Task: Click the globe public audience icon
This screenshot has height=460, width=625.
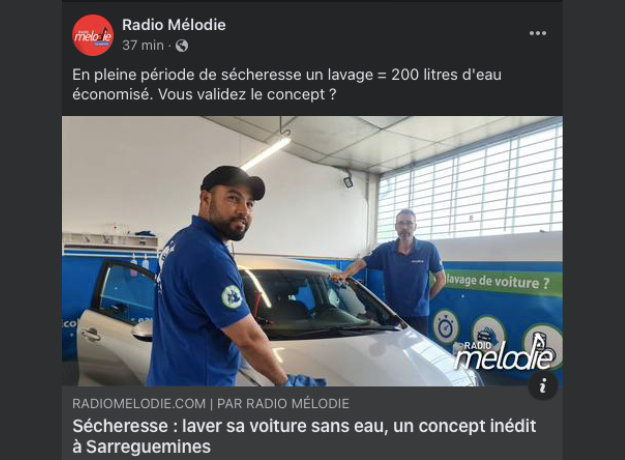Action: tap(182, 46)
